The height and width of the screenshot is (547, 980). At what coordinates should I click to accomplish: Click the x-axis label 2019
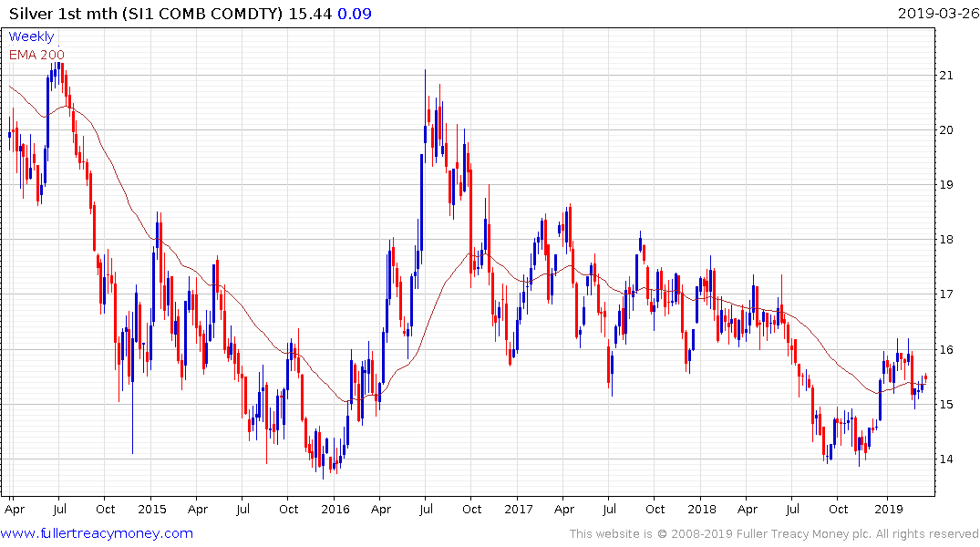point(888,509)
